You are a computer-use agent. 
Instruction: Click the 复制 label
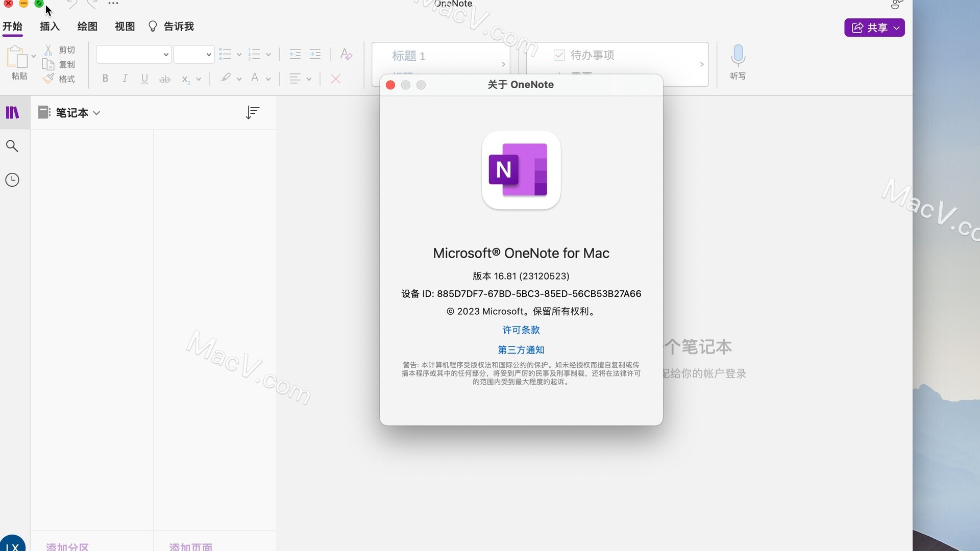pos(67,64)
